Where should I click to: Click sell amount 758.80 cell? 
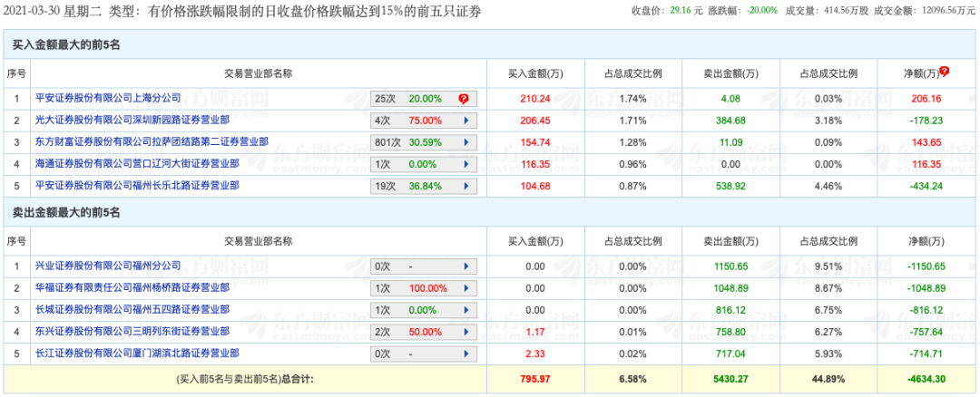pyautogui.click(x=730, y=332)
